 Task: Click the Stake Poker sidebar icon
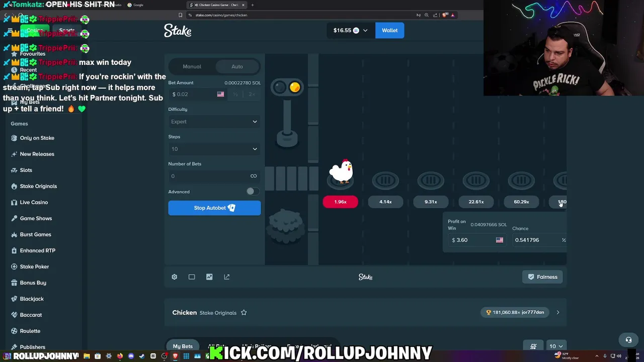pos(14,266)
